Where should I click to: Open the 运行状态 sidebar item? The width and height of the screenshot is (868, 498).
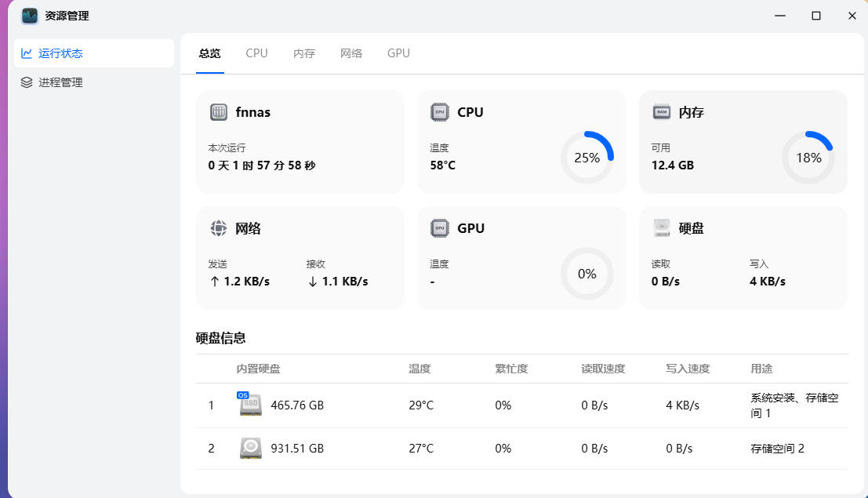[x=94, y=53]
